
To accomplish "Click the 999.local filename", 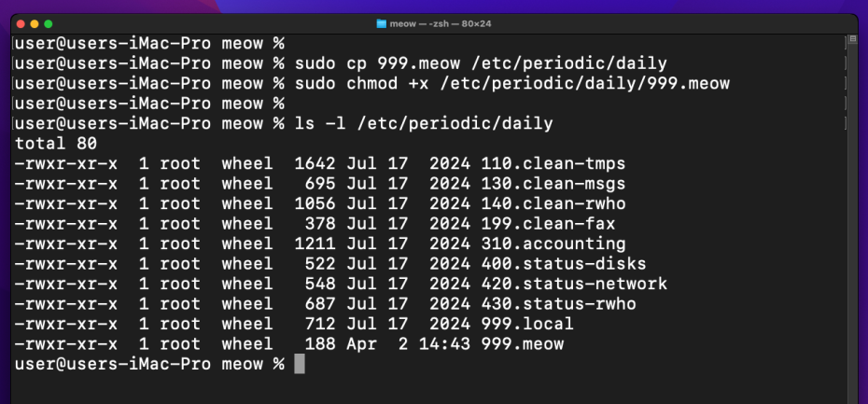I will point(526,325).
